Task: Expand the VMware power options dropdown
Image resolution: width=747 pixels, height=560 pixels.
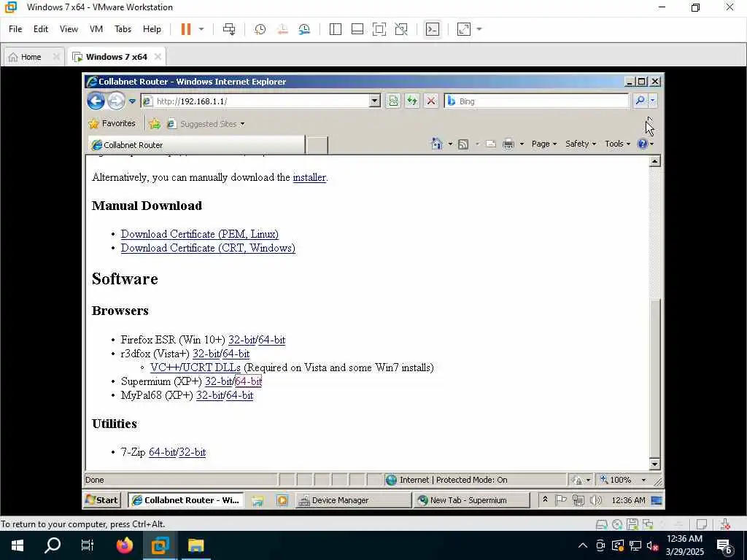Action: coord(201,29)
